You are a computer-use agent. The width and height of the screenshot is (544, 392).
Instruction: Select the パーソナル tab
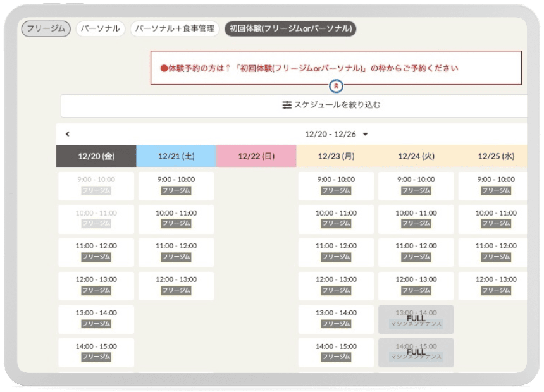point(100,28)
